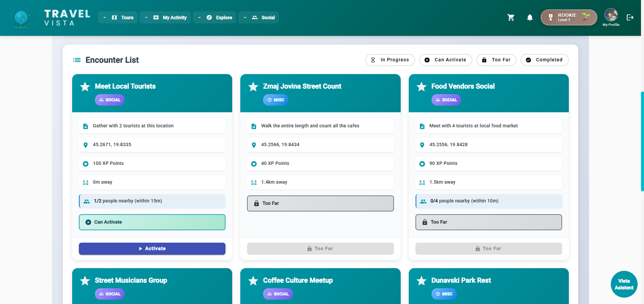Open the Social navigation menu
The width and height of the screenshot is (644, 304).
point(258,17)
